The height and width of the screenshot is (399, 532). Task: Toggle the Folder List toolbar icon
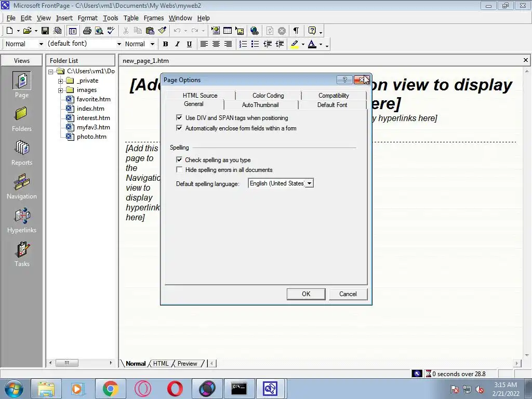pyautogui.click(x=72, y=31)
